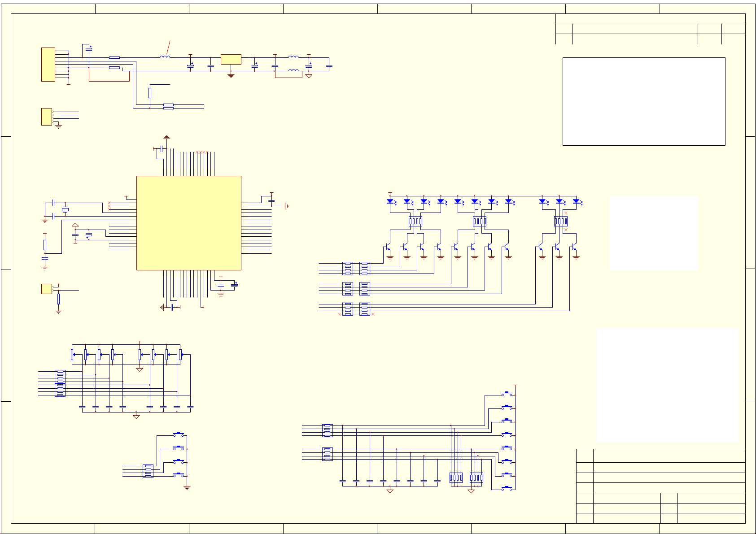
Task: Select the crystal oscillator symbol beside the chip
Action: pyautogui.click(x=65, y=210)
